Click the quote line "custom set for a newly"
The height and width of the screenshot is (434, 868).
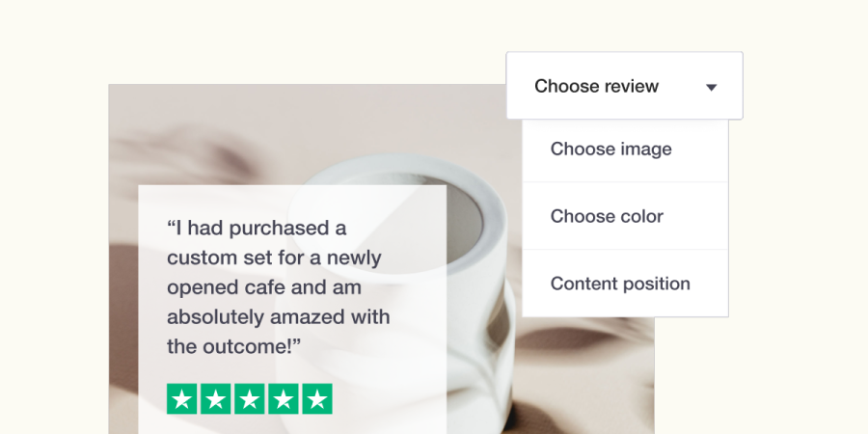point(274,258)
